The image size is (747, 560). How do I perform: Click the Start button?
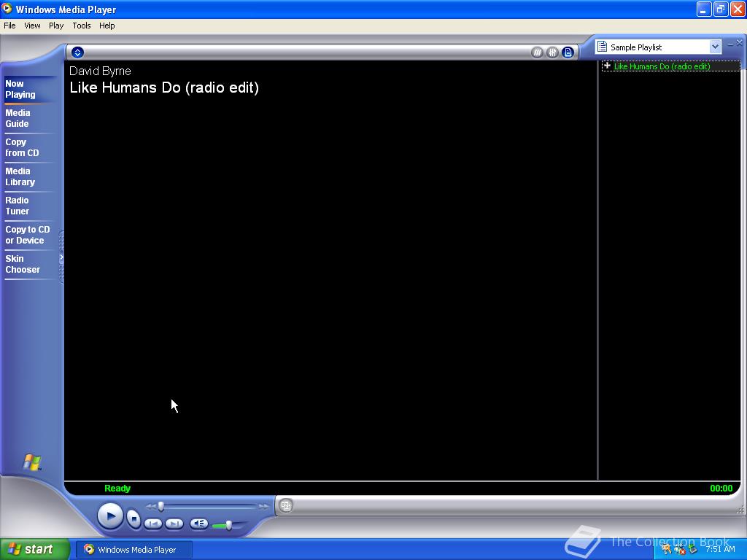tap(34, 549)
